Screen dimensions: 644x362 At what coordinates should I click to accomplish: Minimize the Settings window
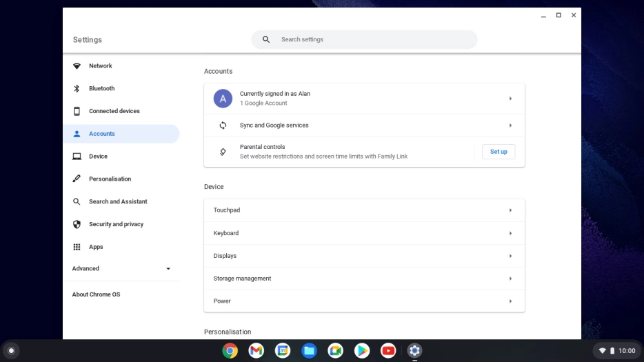click(543, 15)
